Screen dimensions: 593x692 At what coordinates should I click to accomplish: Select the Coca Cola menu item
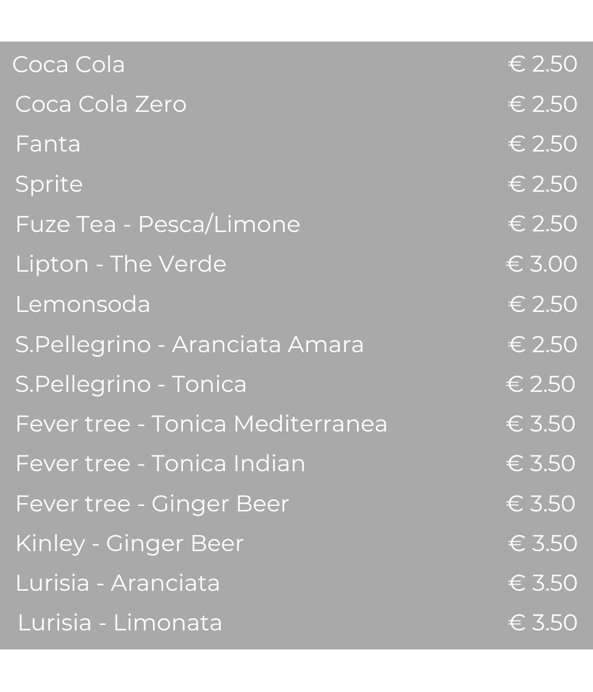click(x=68, y=64)
